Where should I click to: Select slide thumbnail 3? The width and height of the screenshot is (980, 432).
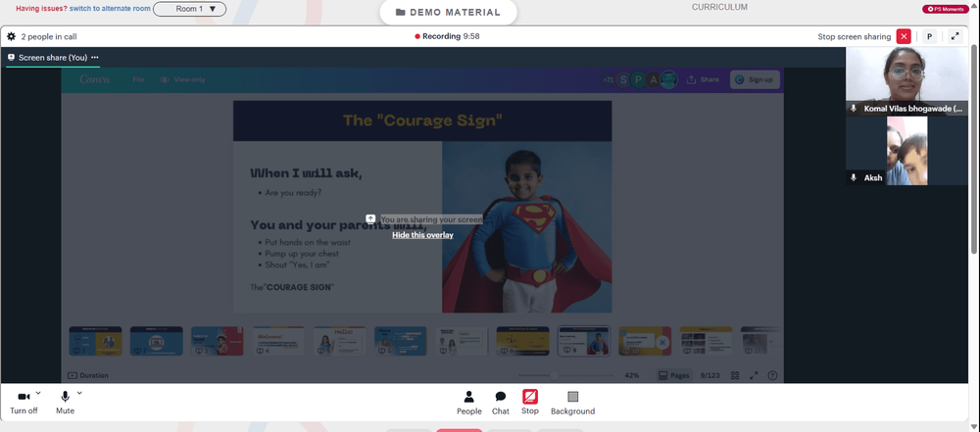pos(217,341)
